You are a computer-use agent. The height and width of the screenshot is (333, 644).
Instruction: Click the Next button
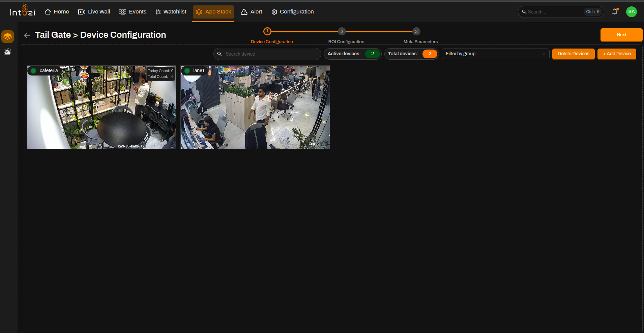tap(621, 35)
